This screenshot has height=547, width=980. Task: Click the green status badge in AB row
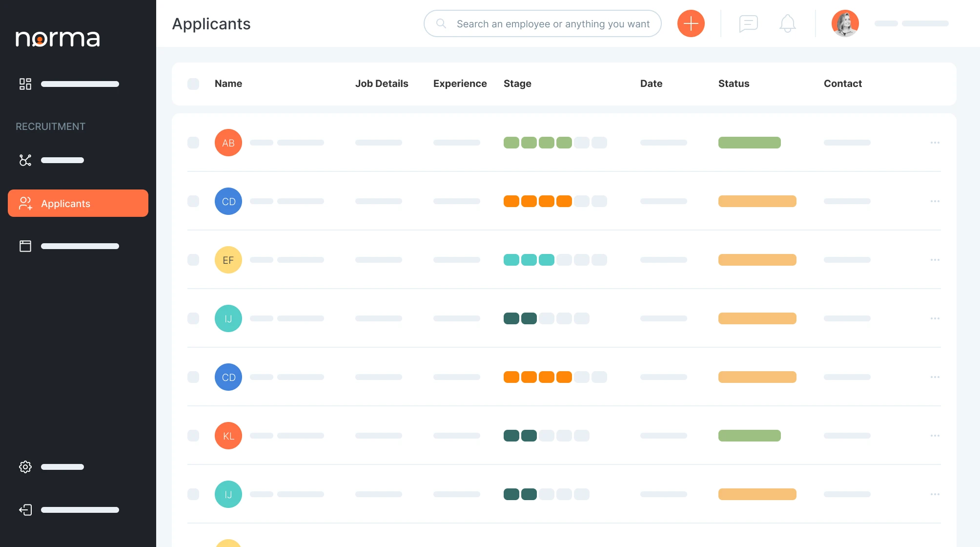pos(749,143)
